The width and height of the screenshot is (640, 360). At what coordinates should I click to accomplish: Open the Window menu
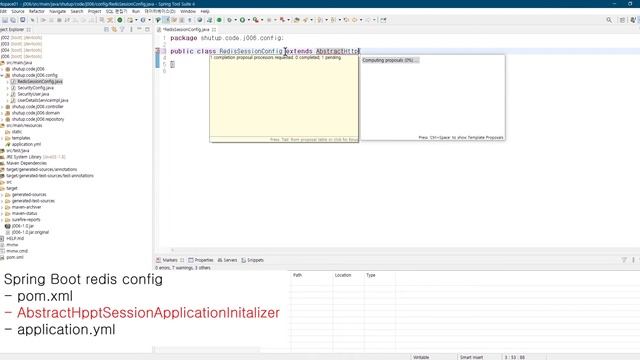tap(188, 11)
